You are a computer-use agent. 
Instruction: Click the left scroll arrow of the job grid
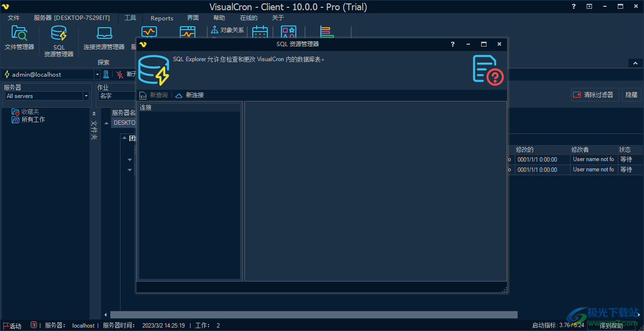coord(106,315)
